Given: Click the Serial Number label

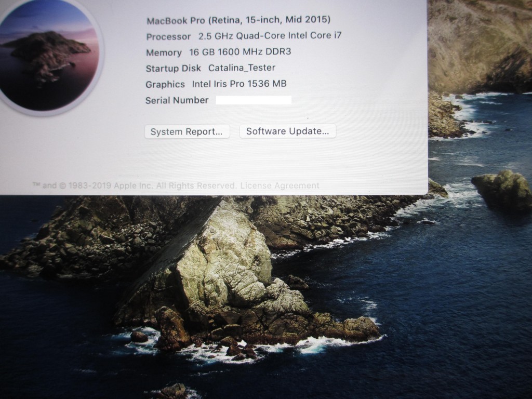Looking at the screenshot, I should [177, 100].
